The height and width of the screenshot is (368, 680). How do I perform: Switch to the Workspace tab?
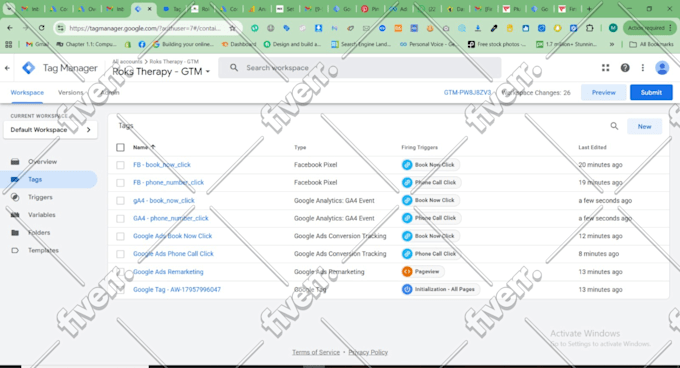(x=27, y=92)
